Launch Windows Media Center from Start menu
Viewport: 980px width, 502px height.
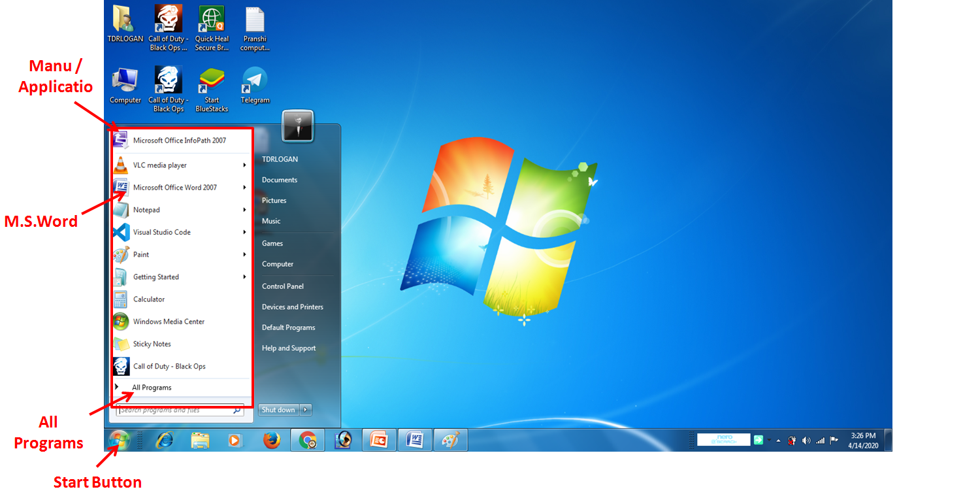click(x=180, y=322)
